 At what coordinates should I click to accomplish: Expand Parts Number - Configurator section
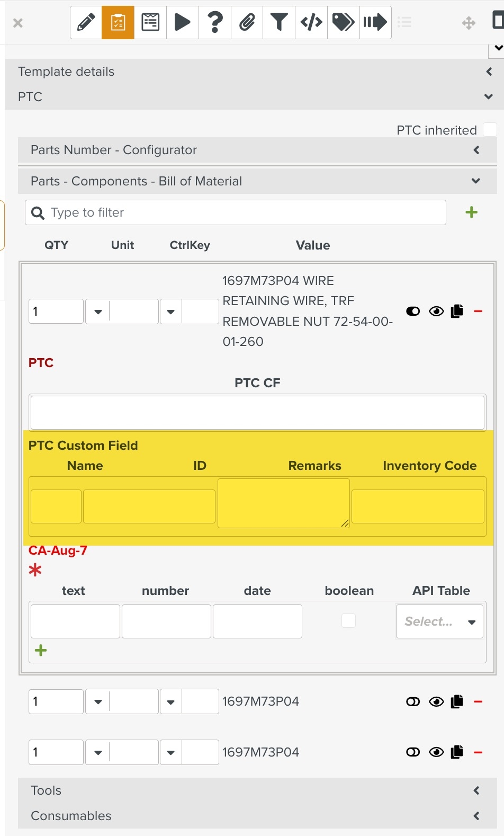[x=257, y=150]
